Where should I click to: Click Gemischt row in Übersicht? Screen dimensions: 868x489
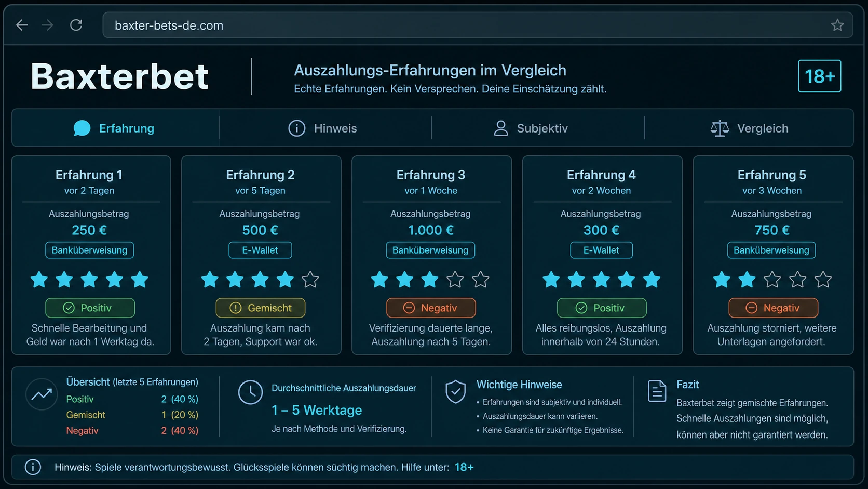[x=132, y=415]
